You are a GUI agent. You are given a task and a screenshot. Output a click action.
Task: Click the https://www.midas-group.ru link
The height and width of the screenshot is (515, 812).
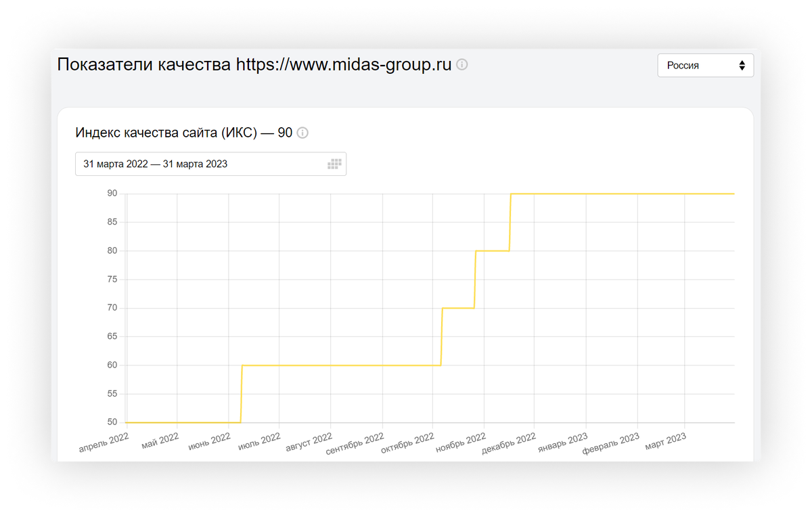click(342, 65)
